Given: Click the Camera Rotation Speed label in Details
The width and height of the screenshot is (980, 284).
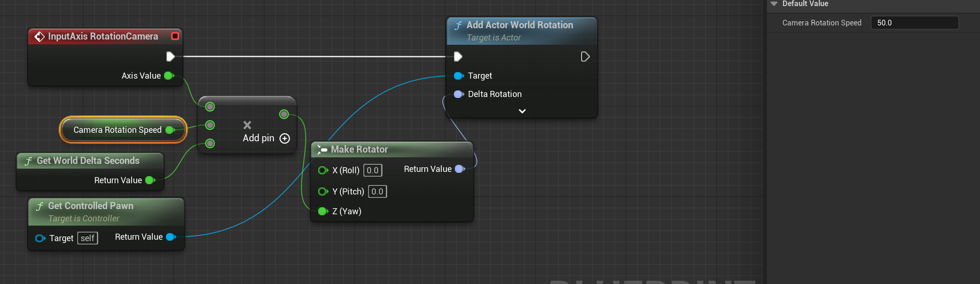Looking at the screenshot, I should click(822, 23).
